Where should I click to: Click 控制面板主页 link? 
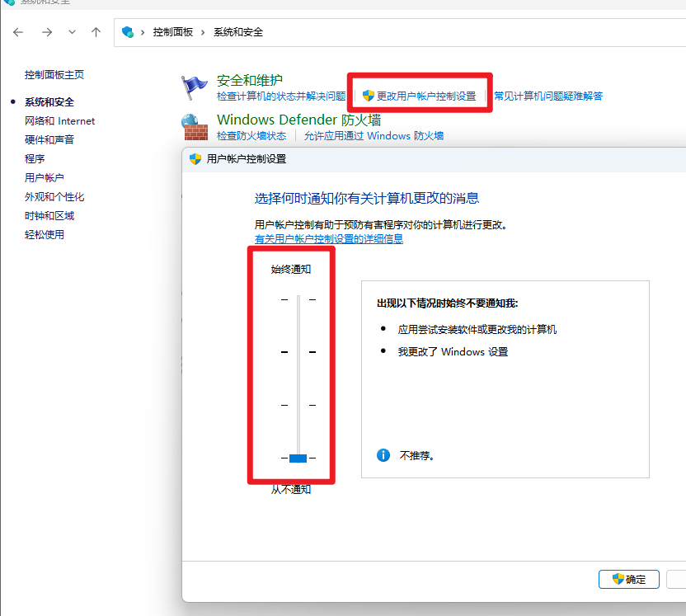pyautogui.click(x=54, y=75)
